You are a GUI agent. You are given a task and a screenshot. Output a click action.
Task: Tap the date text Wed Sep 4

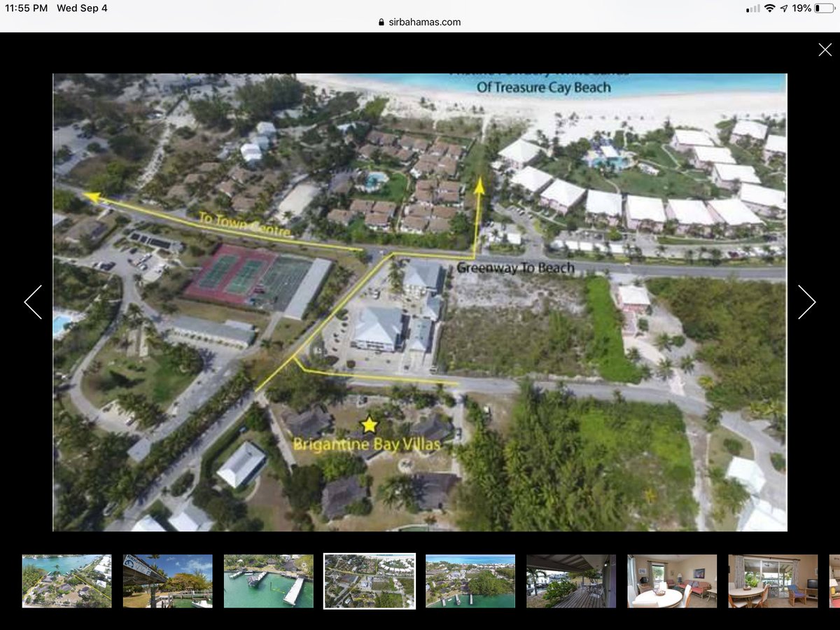[82, 8]
